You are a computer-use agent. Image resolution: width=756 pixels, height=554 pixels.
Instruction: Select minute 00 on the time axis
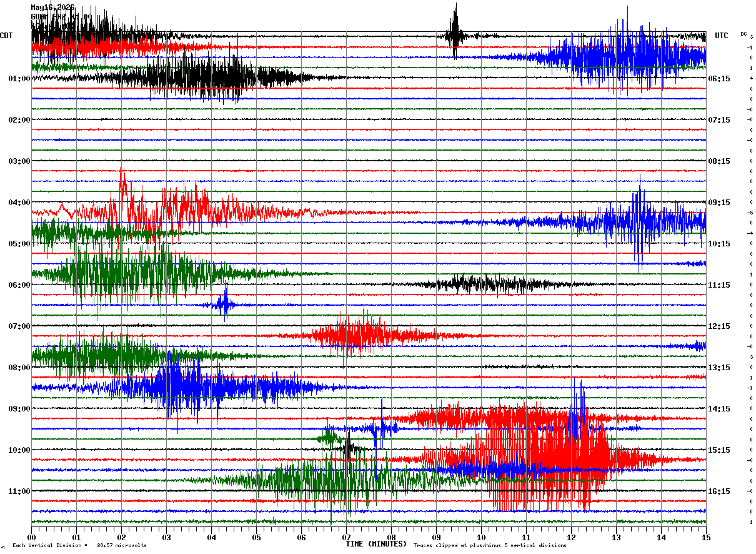click(31, 537)
